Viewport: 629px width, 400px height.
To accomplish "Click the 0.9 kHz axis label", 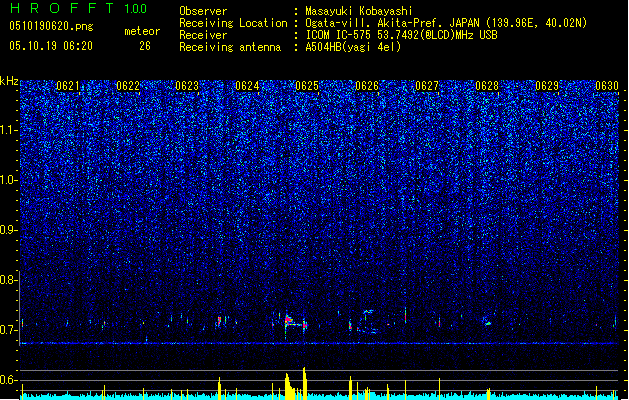I will (x=9, y=230).
